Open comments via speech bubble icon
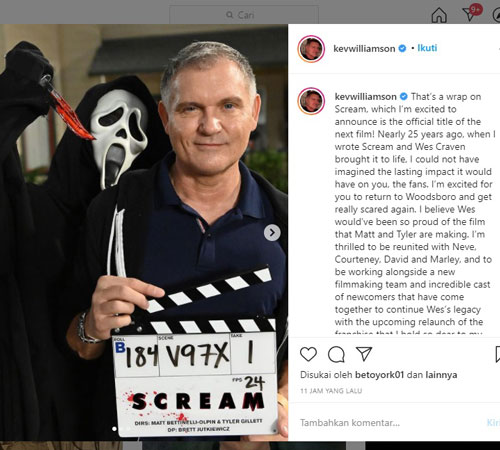 click(336, 354)
